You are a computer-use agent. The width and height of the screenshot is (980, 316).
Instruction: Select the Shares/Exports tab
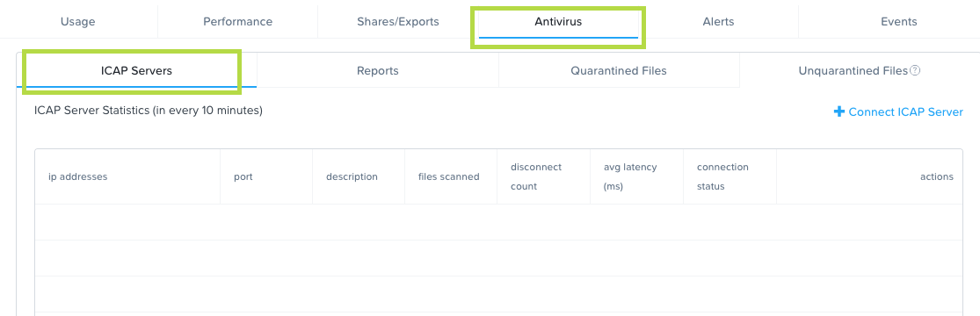click(x=398, y=22)
